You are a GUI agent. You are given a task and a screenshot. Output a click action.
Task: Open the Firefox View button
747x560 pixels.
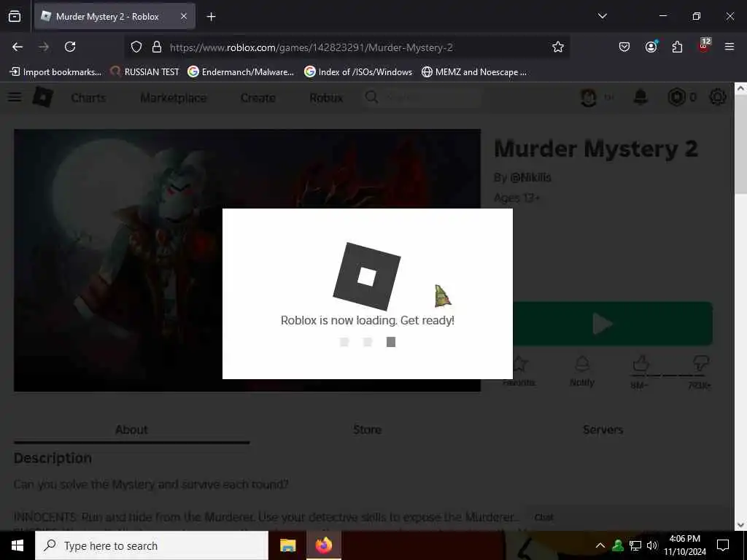15,16
